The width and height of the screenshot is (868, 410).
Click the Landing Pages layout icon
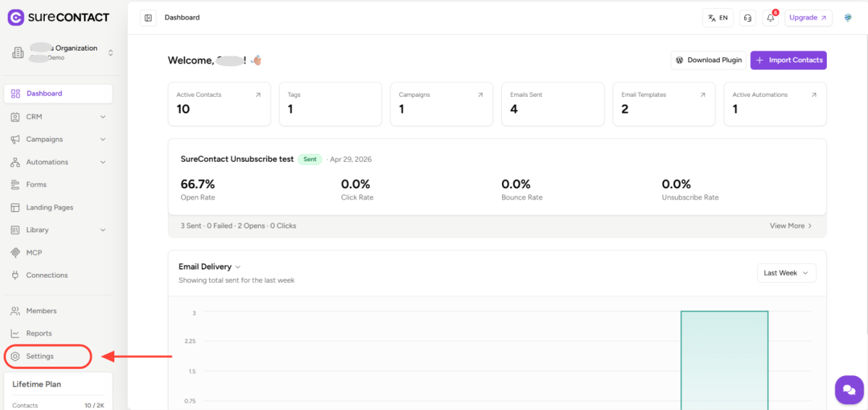[x=16, y=208]
